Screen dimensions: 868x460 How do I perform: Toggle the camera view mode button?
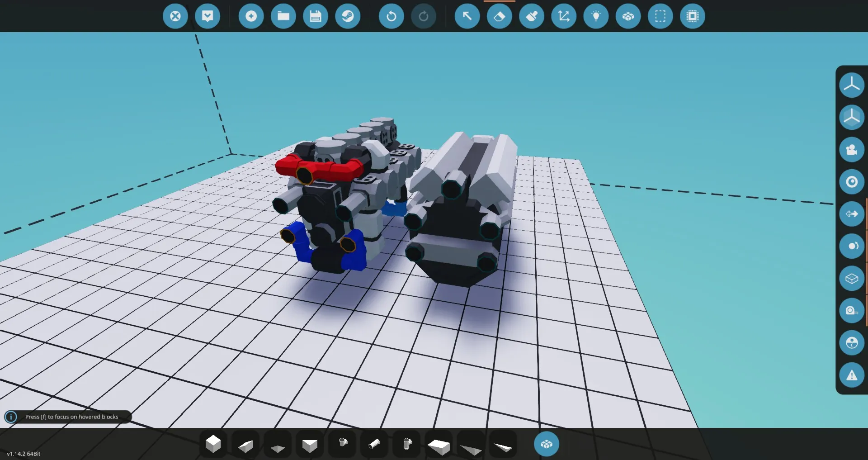coord(852,150)
